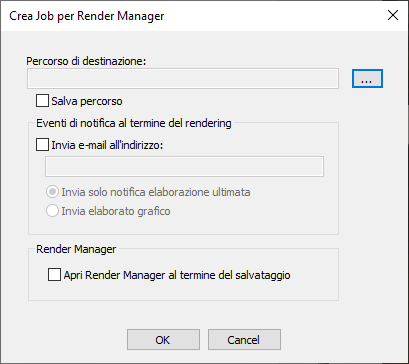This screenshot has width=409, height=364.
Task: Click the Salva percorso label text
Action: (87, 101)
